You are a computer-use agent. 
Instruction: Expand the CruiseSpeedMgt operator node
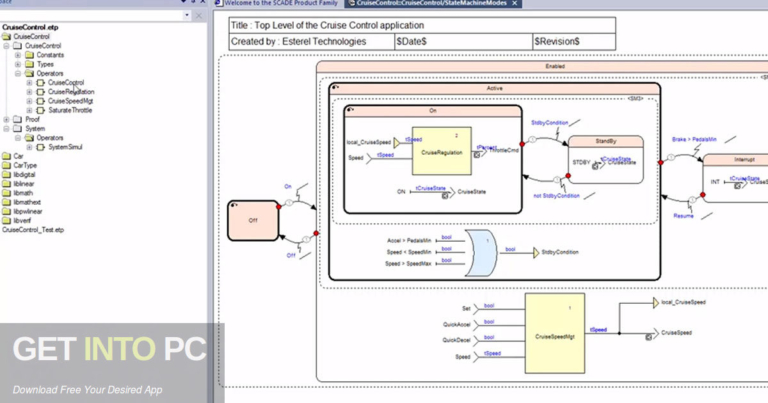pyautogui.click(x=29, y=101)
